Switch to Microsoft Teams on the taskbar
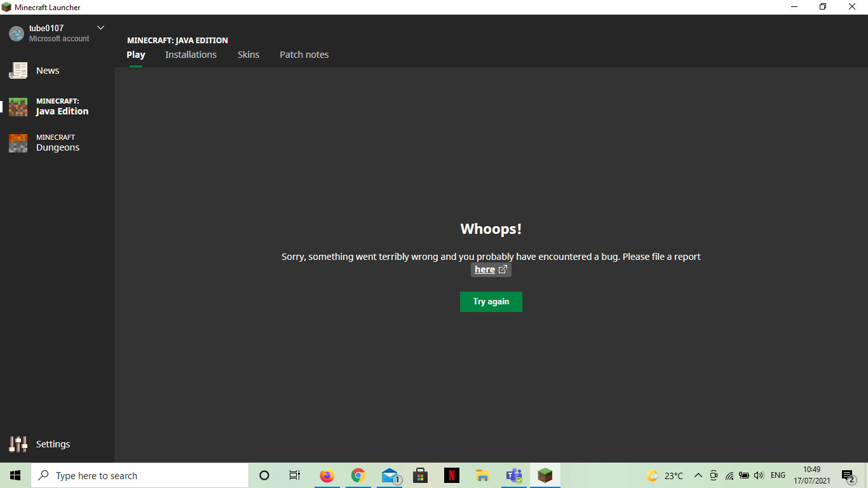Screen dimensions: 868x488 tap(514, 475)
